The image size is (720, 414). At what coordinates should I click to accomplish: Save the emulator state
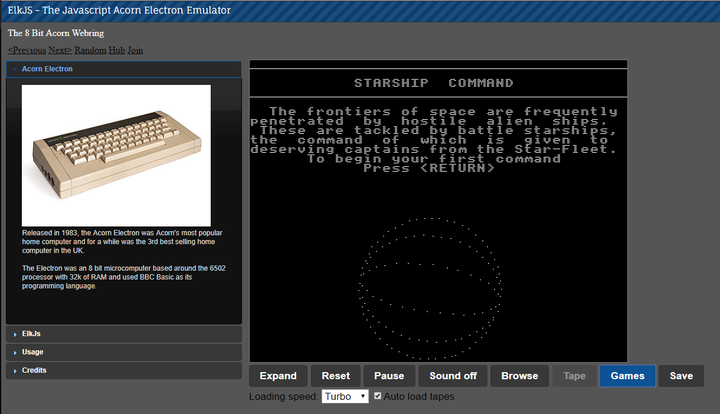tap(681, 376)
